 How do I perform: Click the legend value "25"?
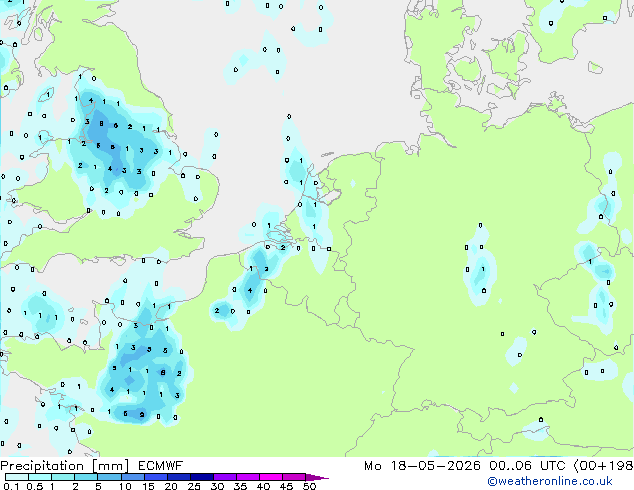(x=194, y=486)
